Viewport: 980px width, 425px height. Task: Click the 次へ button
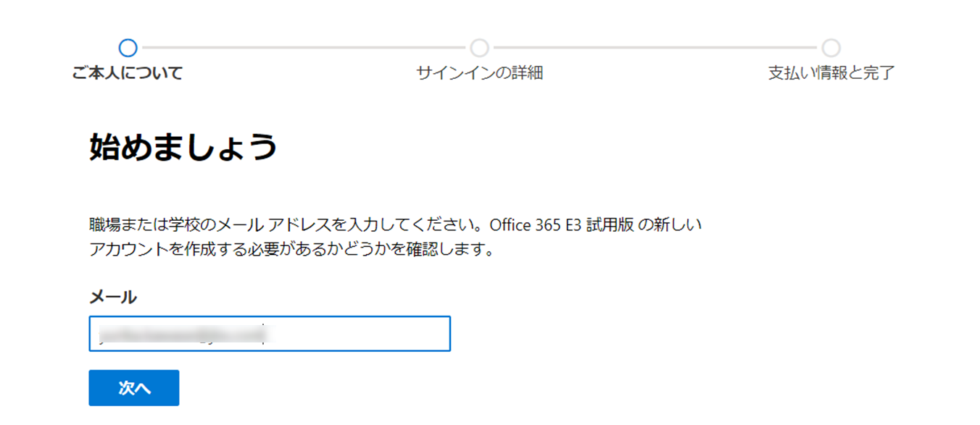pyautogui.click(x=133, y=387)
